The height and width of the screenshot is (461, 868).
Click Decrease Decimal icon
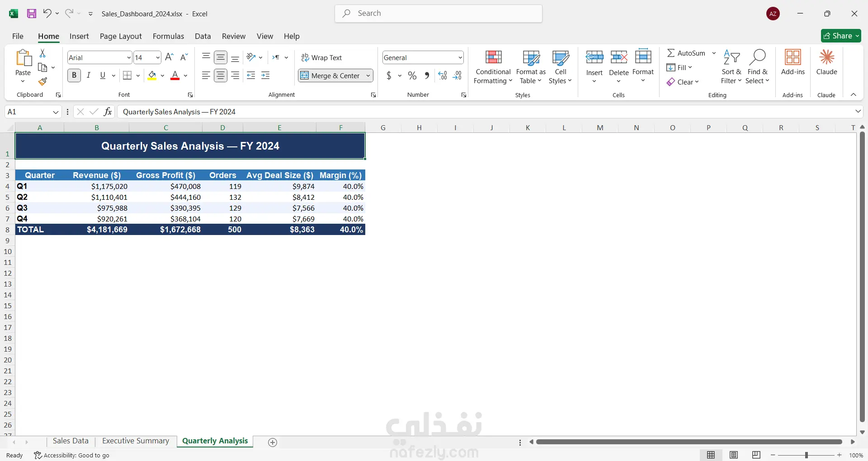pos(457,75)
